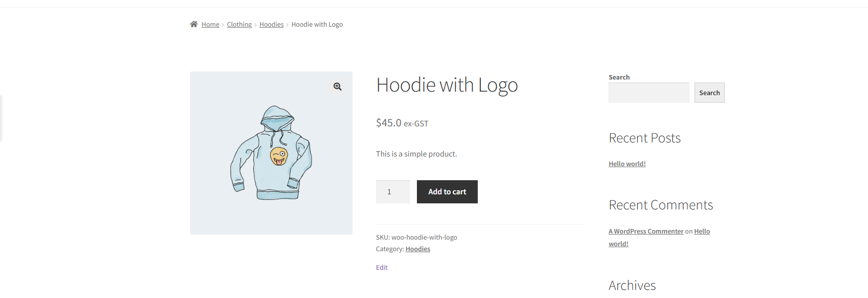Open Hello world! under Recent Posts

tap(627, 164)
